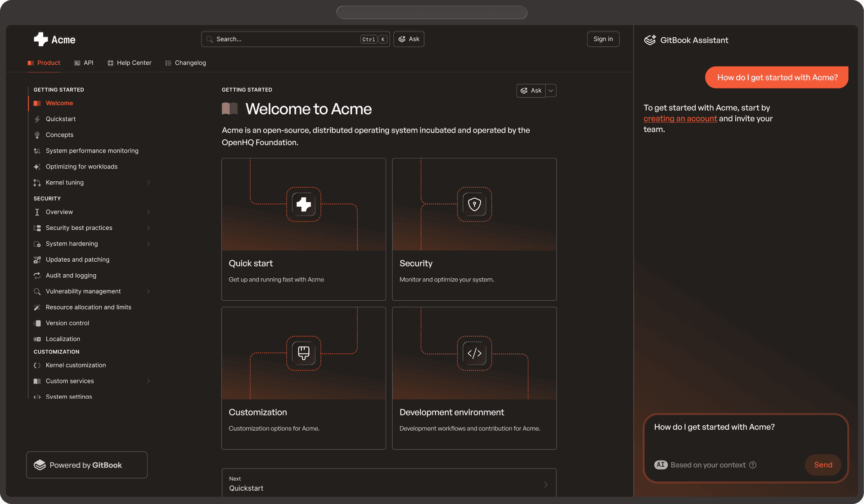Expand System hardening chevron
Image resolution: width=864 pixels, height=504 pixels.
point(148,244)
